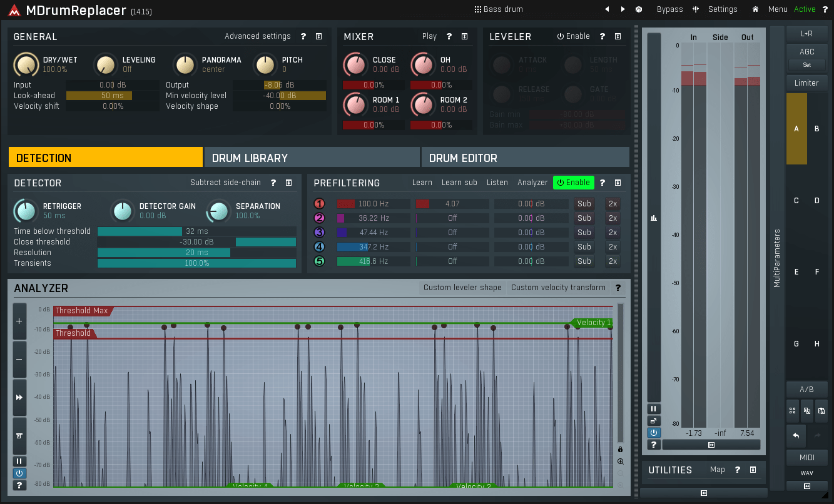Open the Bass drum preset selector
Image resolution: width=834 pixels, height=504 pixels.
tap(499, 9)
